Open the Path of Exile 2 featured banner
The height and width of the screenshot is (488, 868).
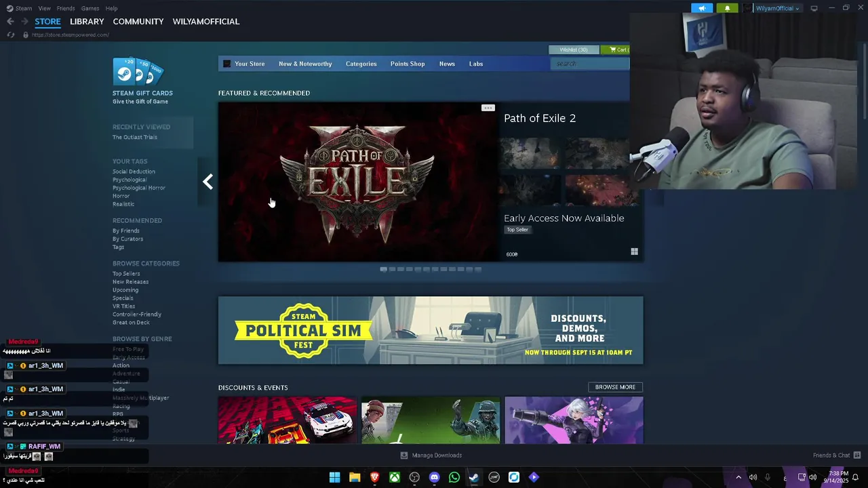358,182
